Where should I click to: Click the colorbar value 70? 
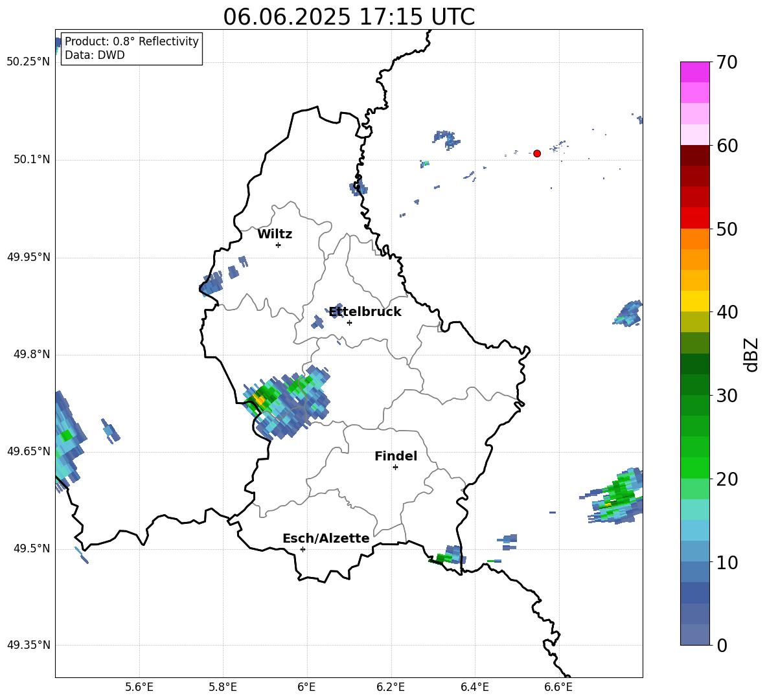point(727,62)
